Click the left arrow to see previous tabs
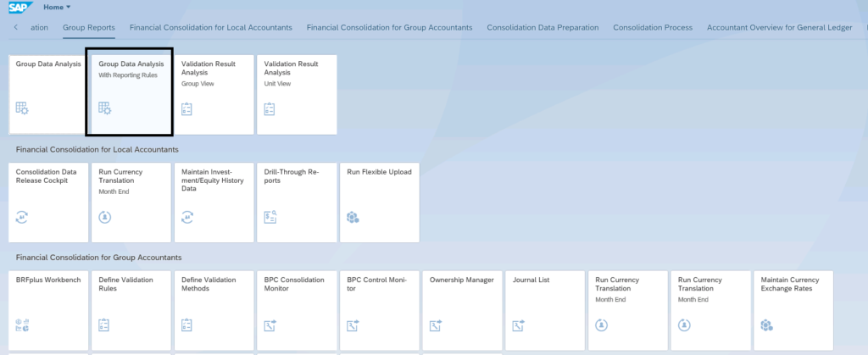Viewport: 868px width, 355px height. (x=15, y=27)
